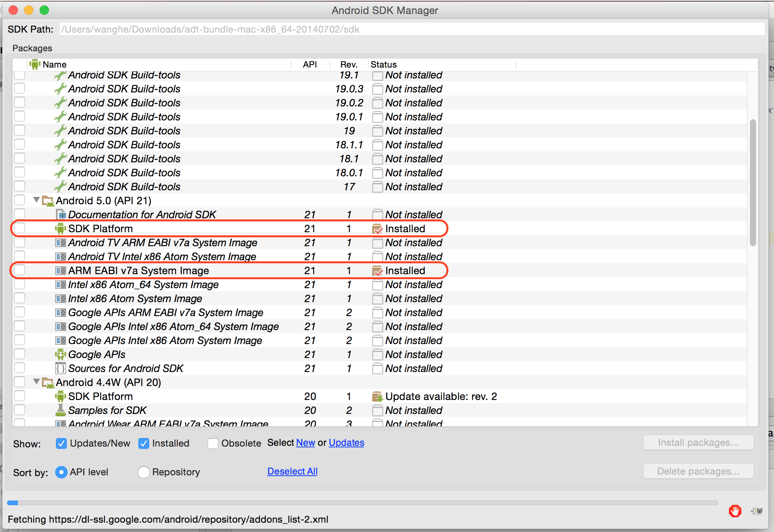The height and width of the screenshot is (532, 774).
Task: Select the Android SDK Build-tools 19.0.2 row
Action: point(380,103)
